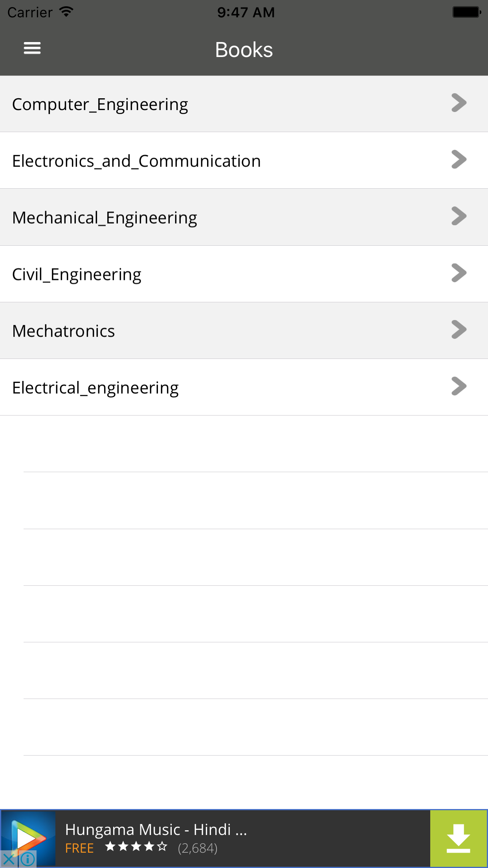Viewport: 488px width, 868px height.
Task: Close the ad with the X icon
Action: [8, 859]
